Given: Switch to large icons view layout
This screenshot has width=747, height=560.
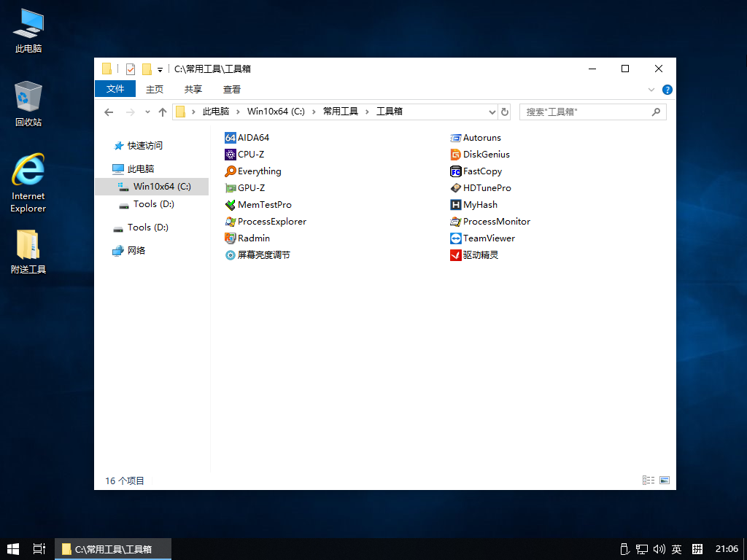Looking at the screenshot, I should (665, 480).
